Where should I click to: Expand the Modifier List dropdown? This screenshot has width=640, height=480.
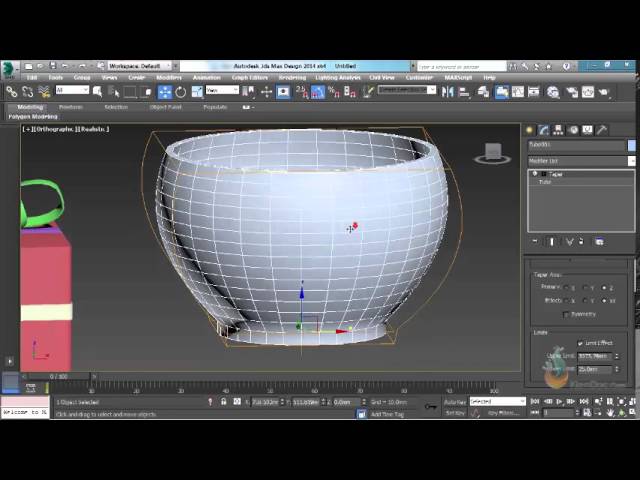pos(580,160)
